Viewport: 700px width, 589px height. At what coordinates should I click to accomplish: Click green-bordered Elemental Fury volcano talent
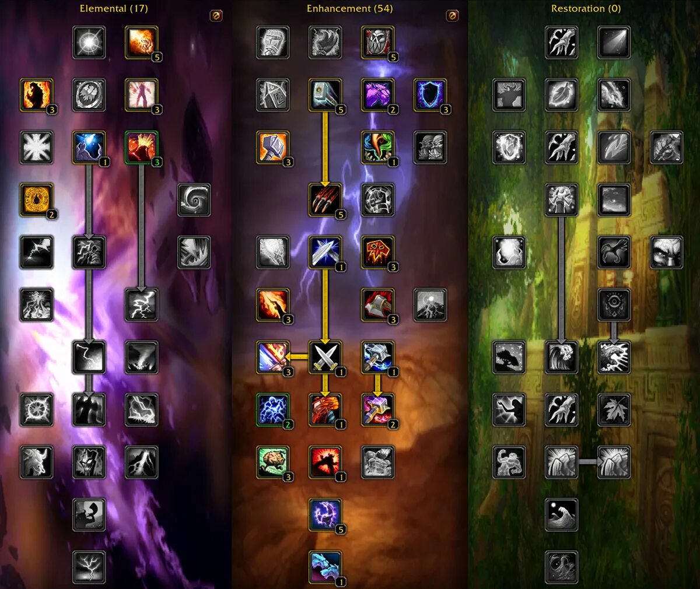click(x=142, y=148)
